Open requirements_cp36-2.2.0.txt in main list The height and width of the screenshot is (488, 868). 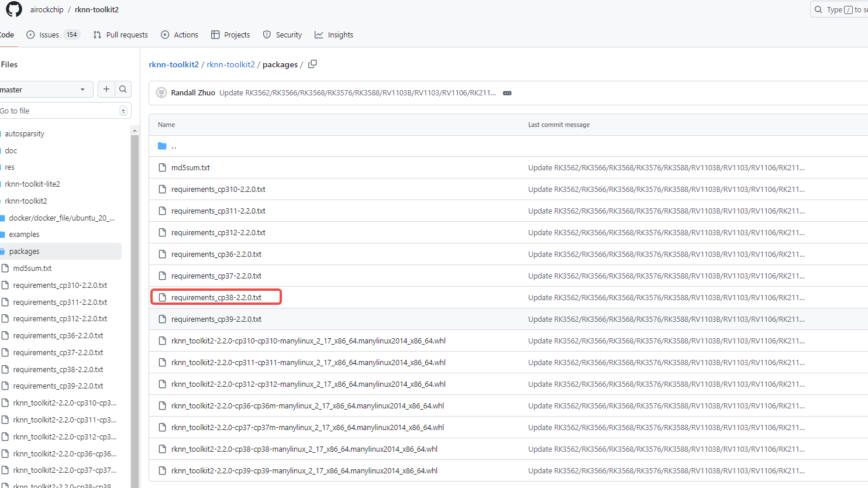coord(216,254)
